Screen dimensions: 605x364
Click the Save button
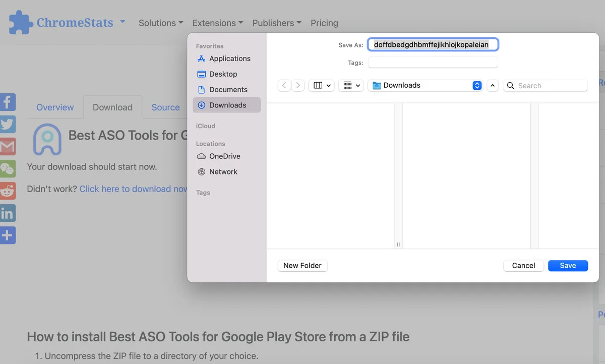tap(568, 266)
